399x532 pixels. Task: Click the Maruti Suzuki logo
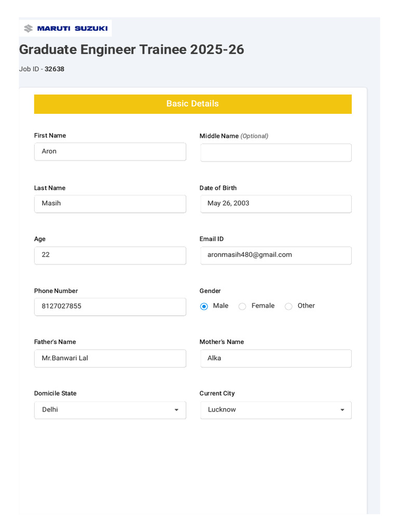pyautogui.click(x=65, y=28)
